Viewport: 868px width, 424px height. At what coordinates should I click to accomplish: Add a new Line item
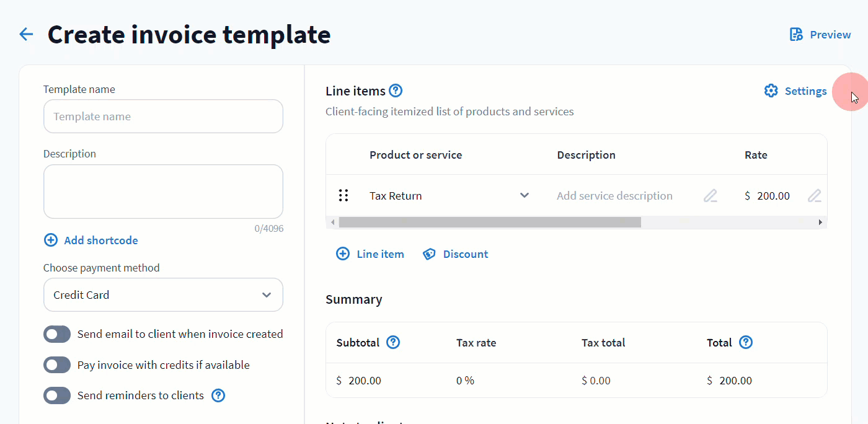[370, 254]
